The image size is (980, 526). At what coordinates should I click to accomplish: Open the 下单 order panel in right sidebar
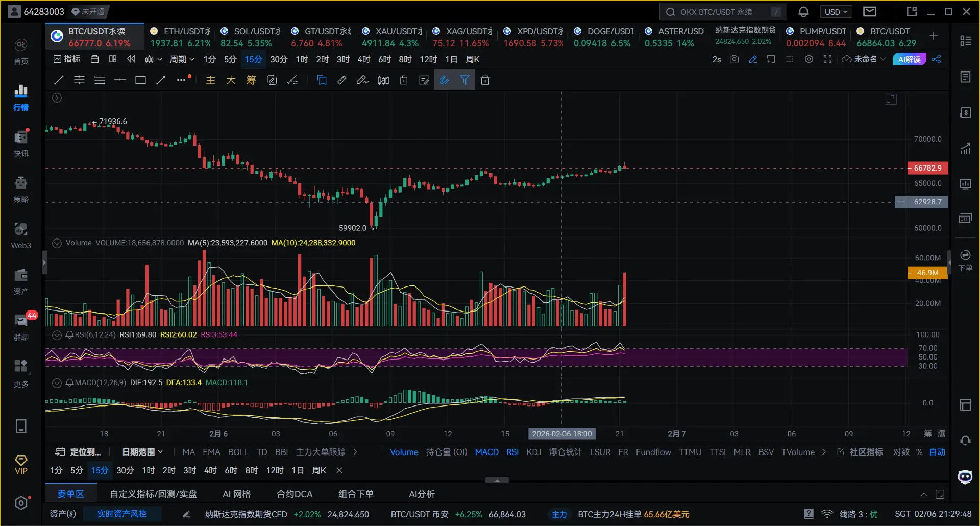click(x=965, y=260)
